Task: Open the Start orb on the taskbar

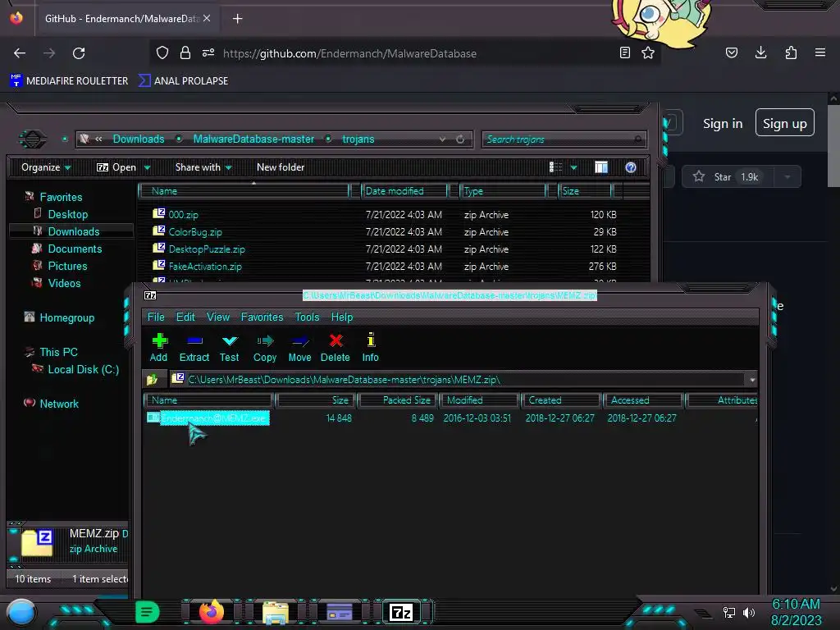Action: click(x=21, y=612)
